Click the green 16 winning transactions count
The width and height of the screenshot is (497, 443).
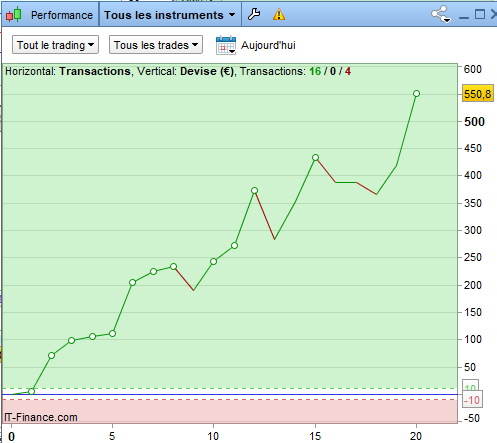pos(315,71)
